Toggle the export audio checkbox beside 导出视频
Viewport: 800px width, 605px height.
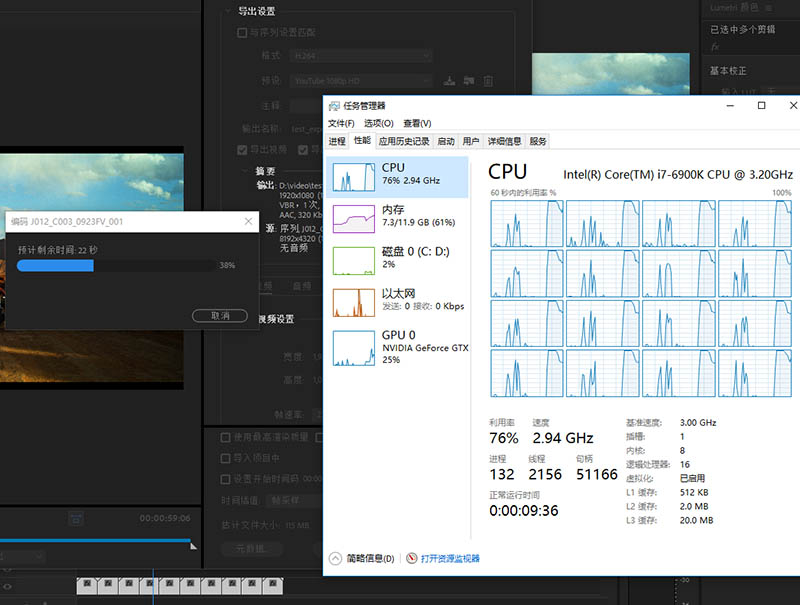coord(303,149)
